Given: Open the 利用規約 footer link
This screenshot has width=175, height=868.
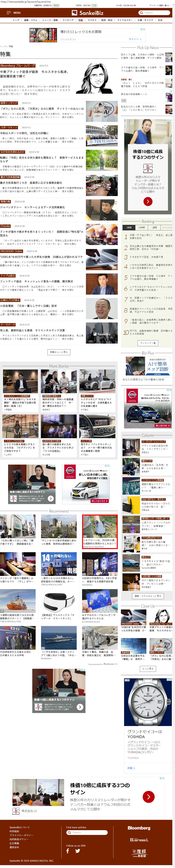Looking at the screenshot, I should (14, 831).
